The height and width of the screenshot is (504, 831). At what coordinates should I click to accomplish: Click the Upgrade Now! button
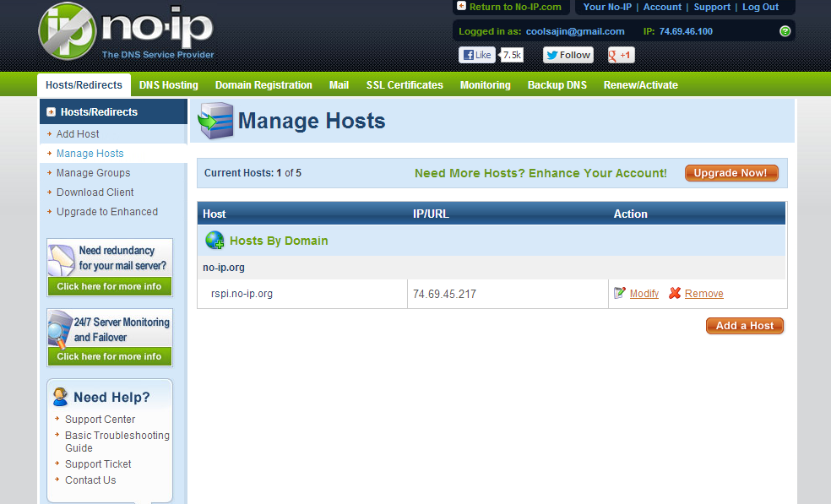click(731, 173)
